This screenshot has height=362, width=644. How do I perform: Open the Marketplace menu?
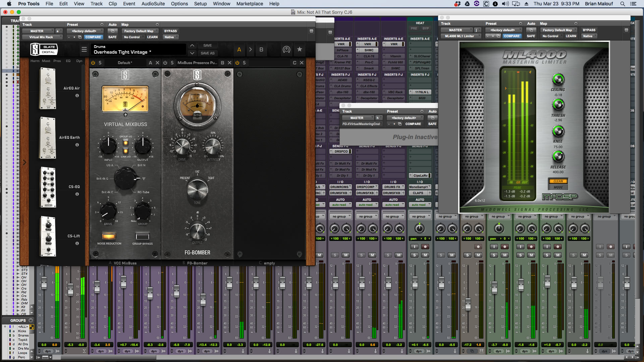tap(250, 4)
